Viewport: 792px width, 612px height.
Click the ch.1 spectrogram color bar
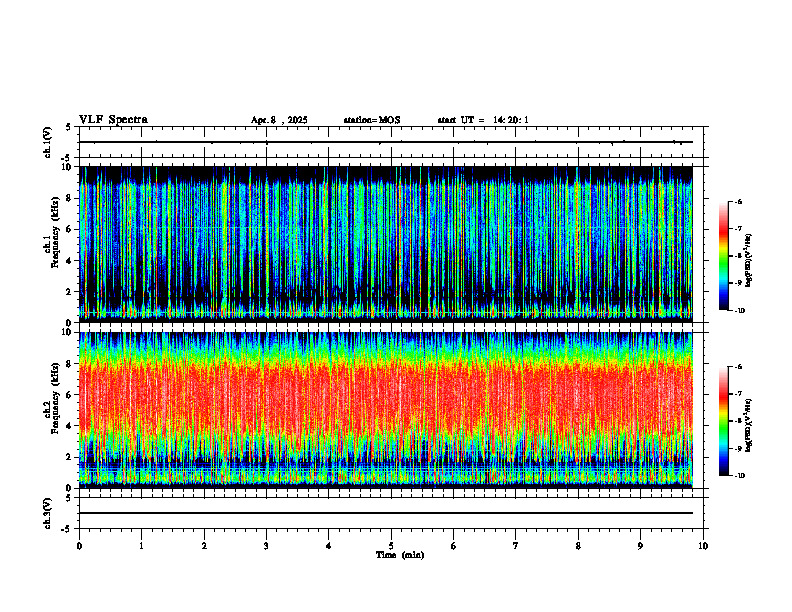(723, 256)
